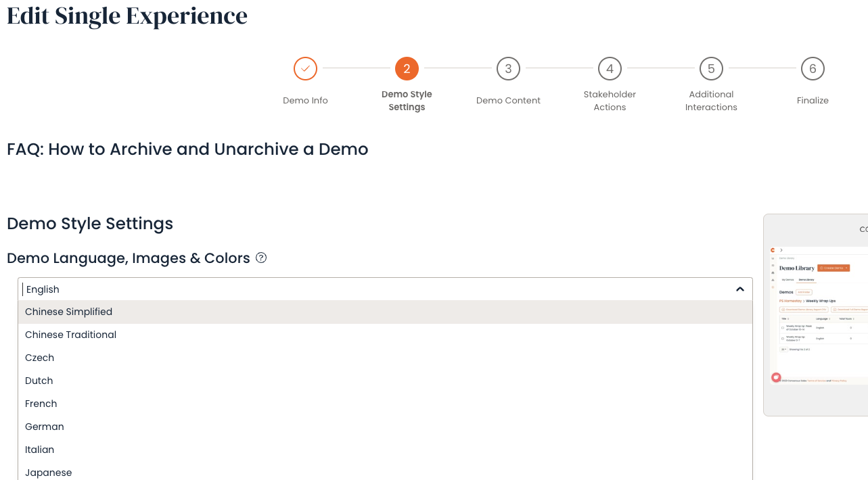Screen dimensions: 868x480
Task: Click the Demo Info completed checkmark step
Action: tap(305, 68)
